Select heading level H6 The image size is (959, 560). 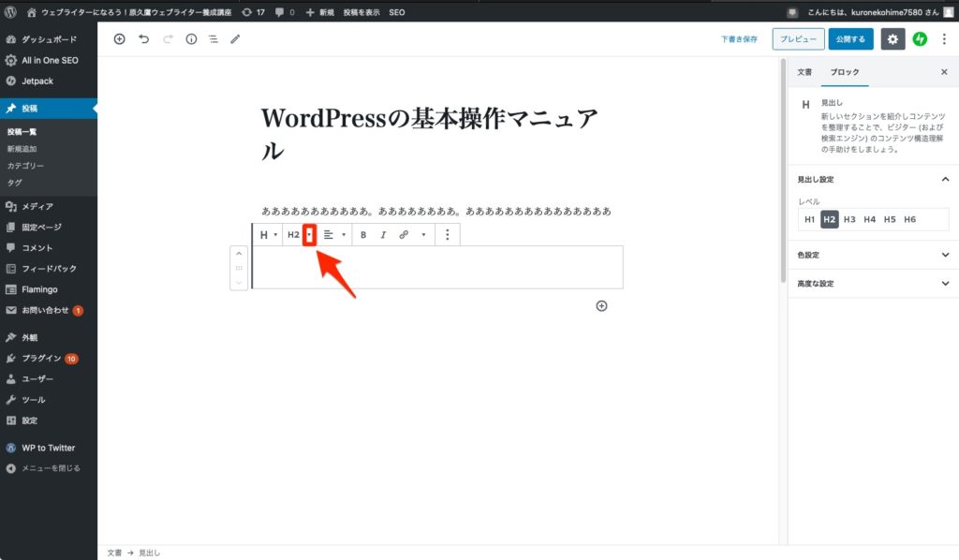[x=910, y=219]
